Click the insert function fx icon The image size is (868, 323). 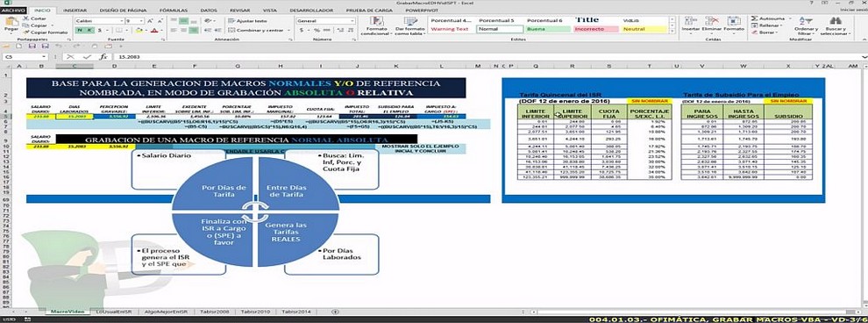(103, 56)
